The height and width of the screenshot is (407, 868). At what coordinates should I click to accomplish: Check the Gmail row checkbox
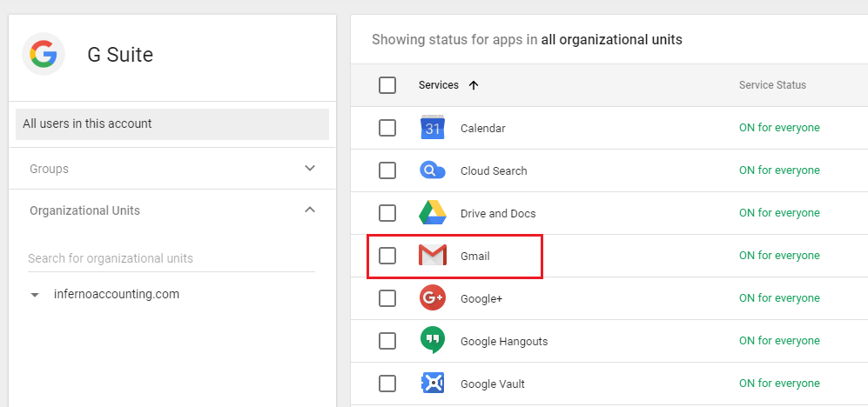tap(387, 256)
